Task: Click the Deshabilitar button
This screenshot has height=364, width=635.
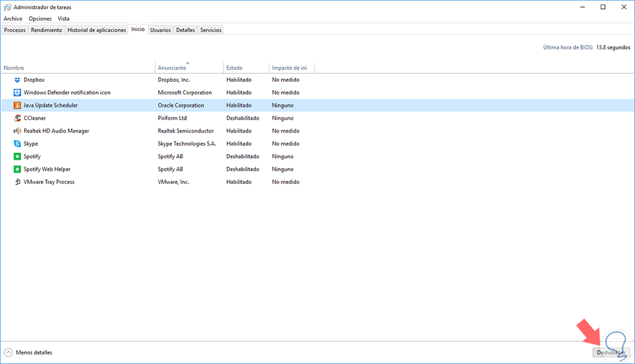Action: (611, 353)
